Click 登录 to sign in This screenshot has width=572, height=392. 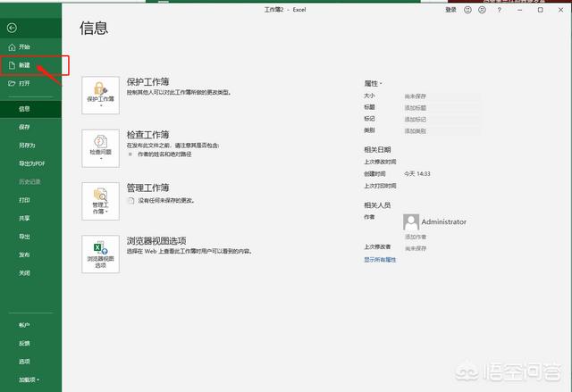pyautogui.click(x=450, y=10)
